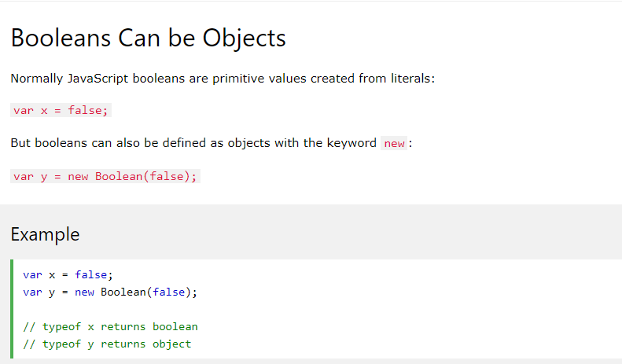622x364 pixels.
Task: Click the example line 'var x = false;'
Action: point(68,275)
